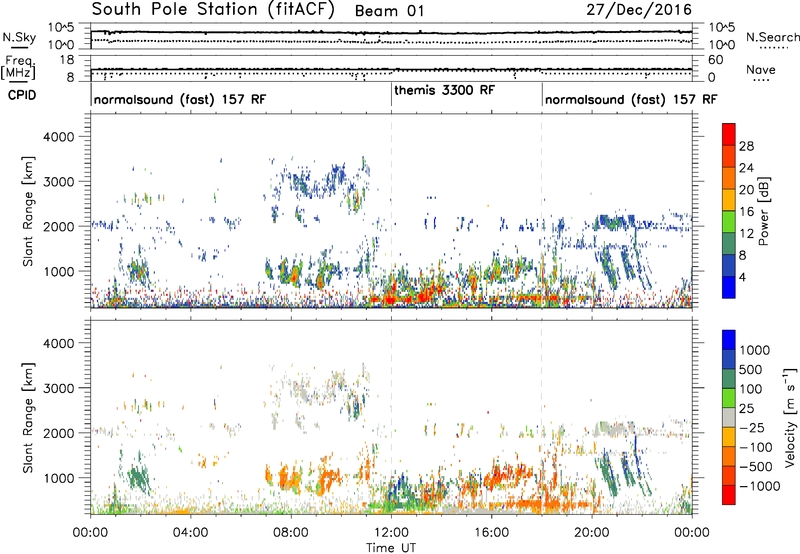Click normalsound (fast) 157 RF label starting at 00:00
Viewport: 800px width, 554px height.
click(180, 99)
